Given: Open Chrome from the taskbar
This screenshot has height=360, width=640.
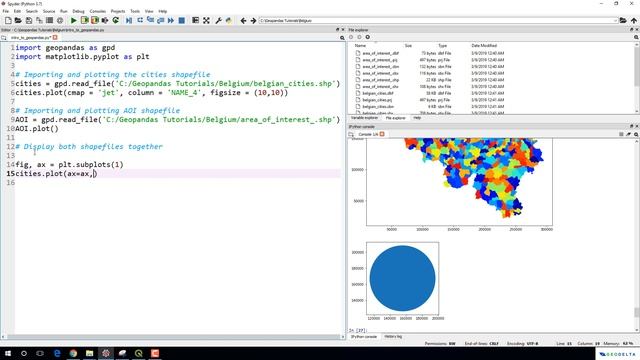Looking at the screenshot, I should point(73,353).
